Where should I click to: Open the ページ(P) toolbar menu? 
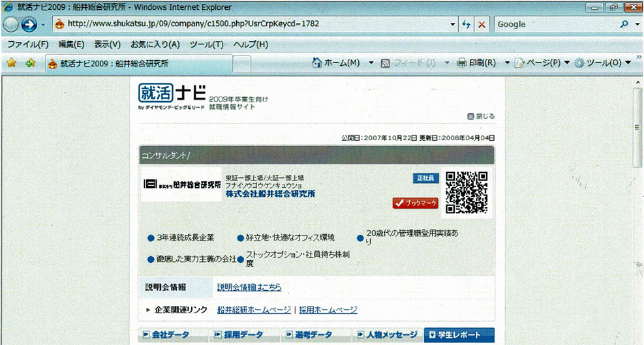click(542, 63)
